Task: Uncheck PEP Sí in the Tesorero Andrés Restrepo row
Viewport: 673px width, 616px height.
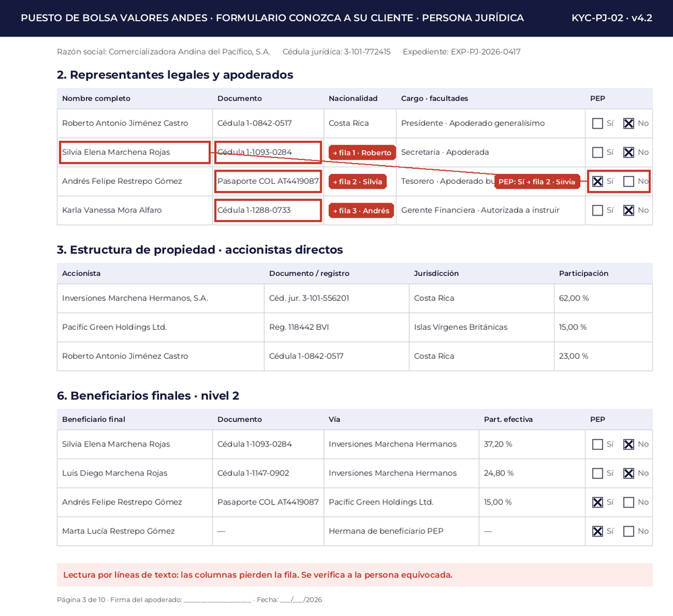Action: (x=597, y=182)
